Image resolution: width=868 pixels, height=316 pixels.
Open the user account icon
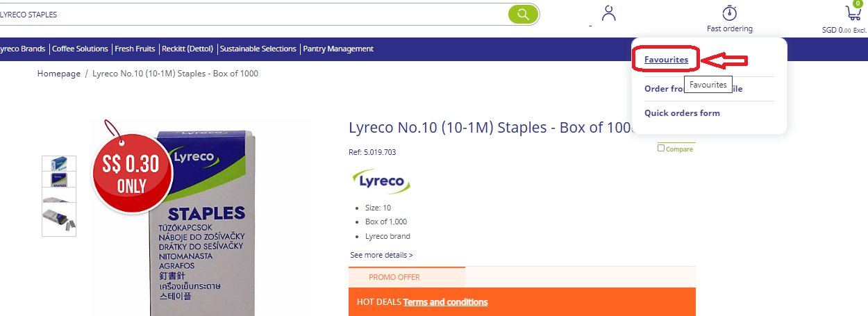point(609,13)
